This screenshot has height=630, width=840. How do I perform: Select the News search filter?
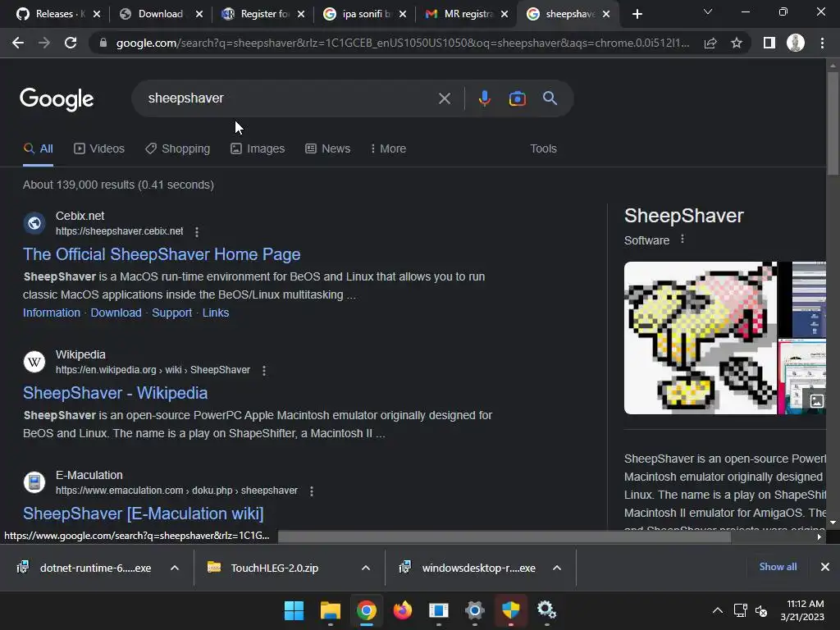pyautogui.click(x=328, y=149)
